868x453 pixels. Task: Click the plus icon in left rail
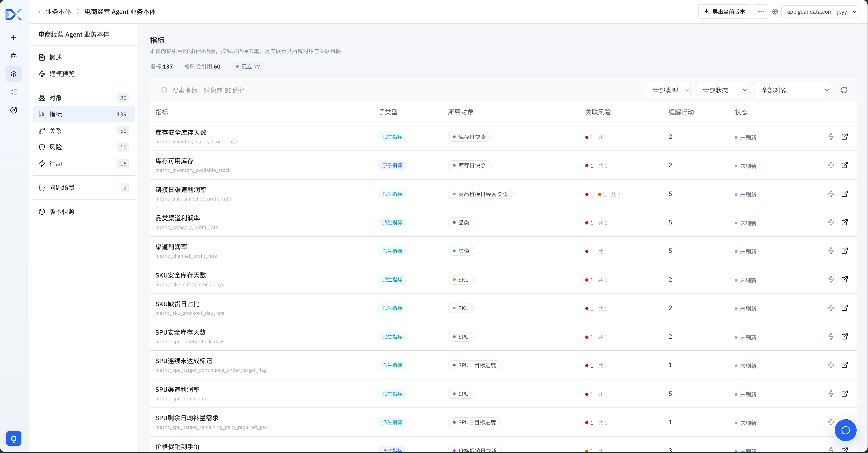14,37
